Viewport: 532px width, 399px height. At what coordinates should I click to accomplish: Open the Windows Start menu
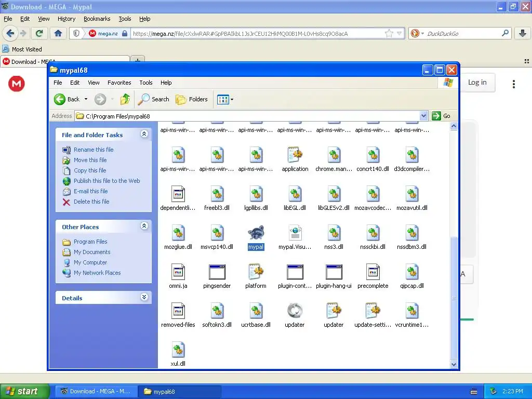click(x=24, y=391)
